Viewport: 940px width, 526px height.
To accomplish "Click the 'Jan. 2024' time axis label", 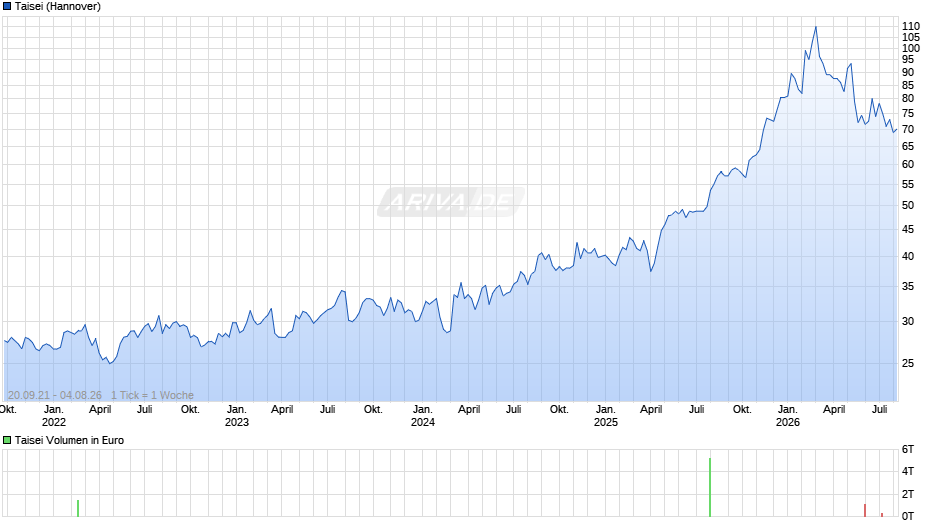I will pyautogui.click(x=423, y=416).
